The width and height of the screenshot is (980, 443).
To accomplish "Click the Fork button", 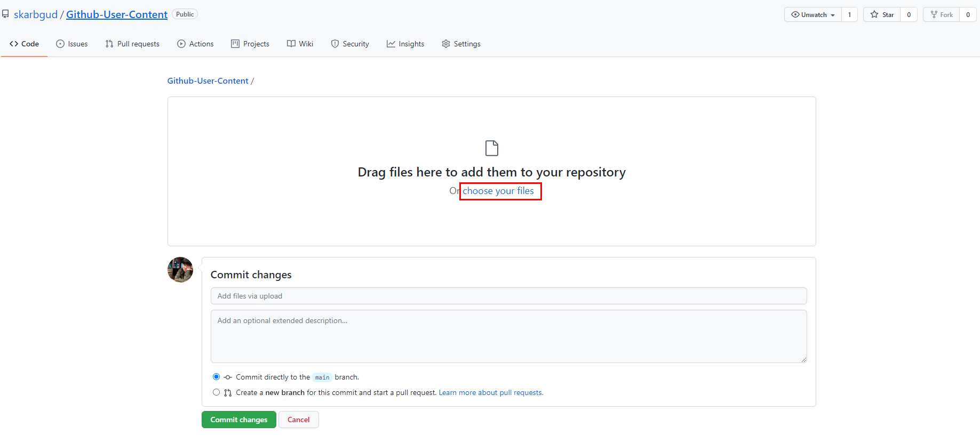I will pos(942,14).
